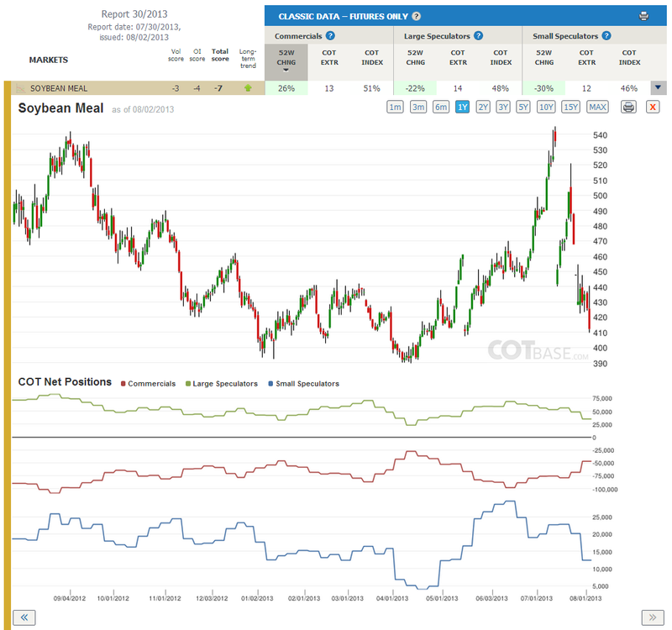Click the 46% Small Speculators COT index value

(628, 88)
